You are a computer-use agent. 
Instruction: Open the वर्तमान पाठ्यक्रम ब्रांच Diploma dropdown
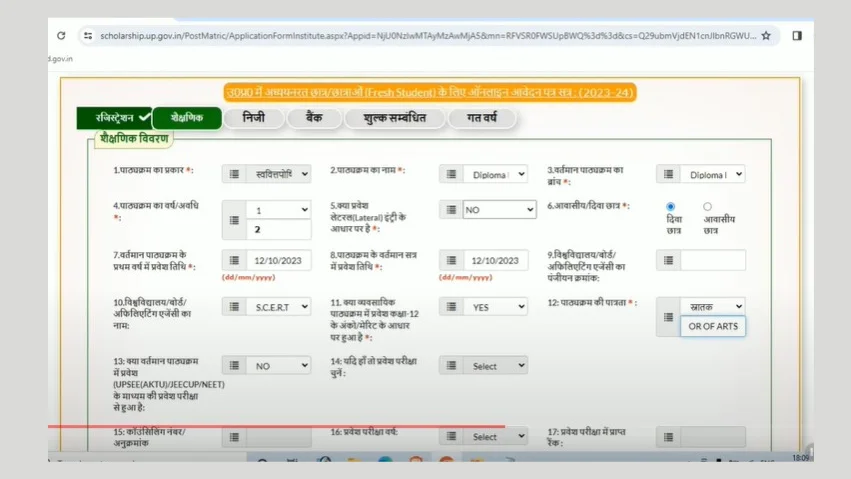713,174
